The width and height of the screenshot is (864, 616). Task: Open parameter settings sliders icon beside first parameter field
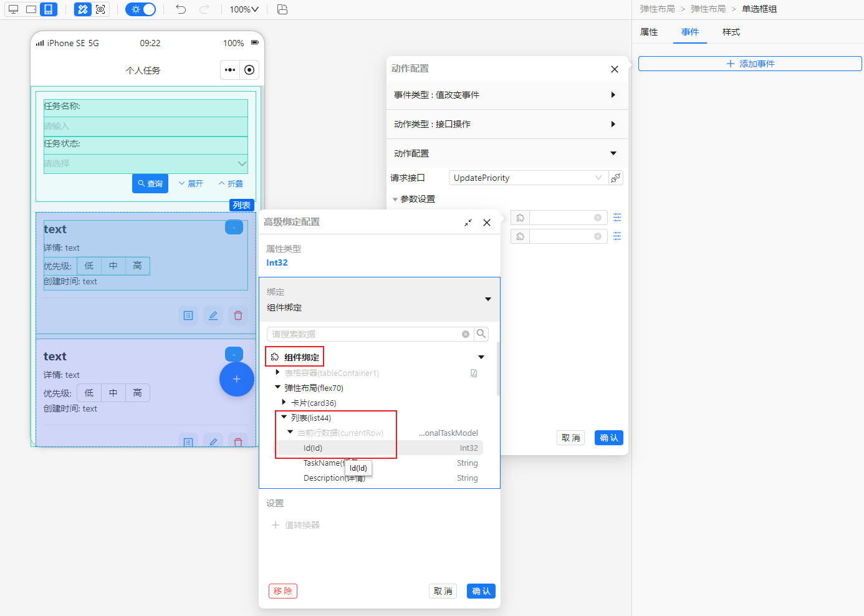618,217
